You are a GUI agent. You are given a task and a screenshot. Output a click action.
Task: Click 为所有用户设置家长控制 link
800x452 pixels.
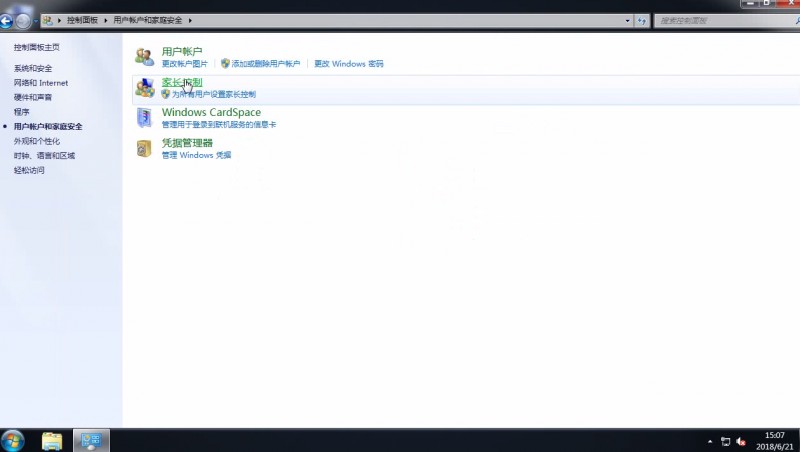pos(214,94)
